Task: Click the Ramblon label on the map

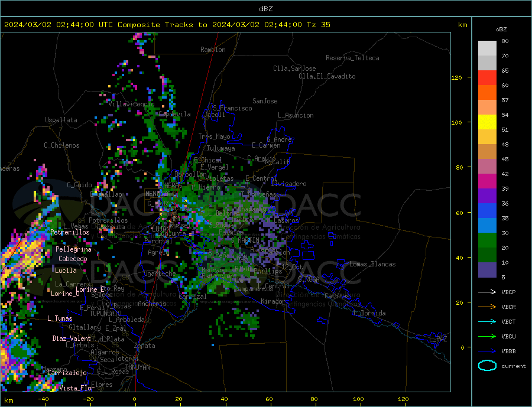Action: pos(213,50)
